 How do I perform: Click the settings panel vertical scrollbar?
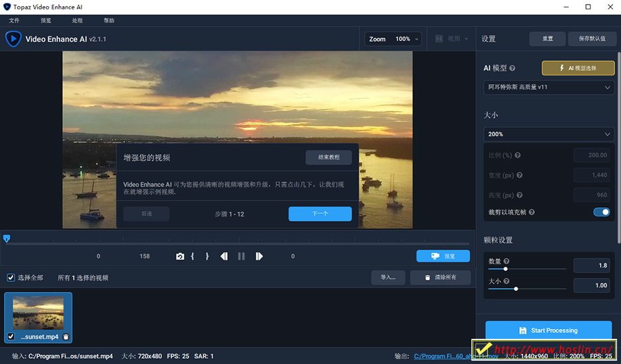[x=618, y=148]
